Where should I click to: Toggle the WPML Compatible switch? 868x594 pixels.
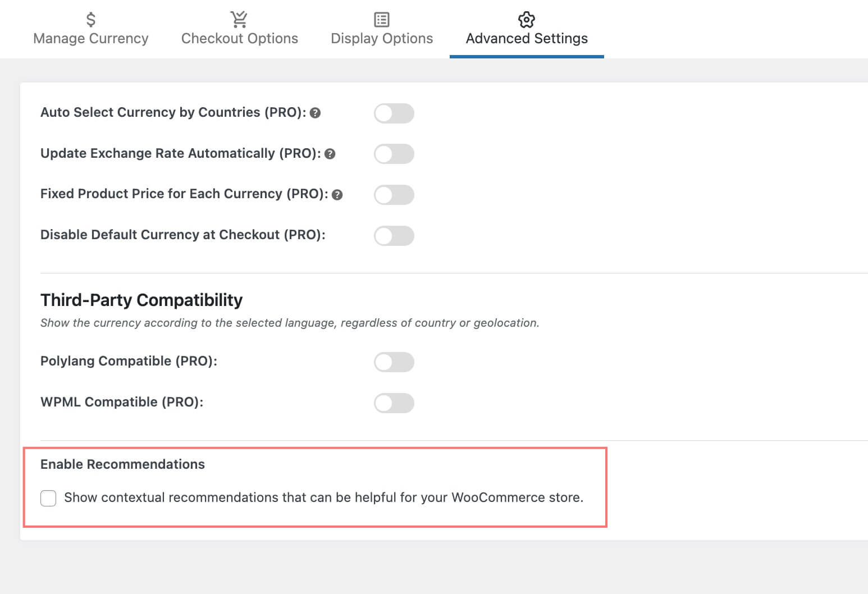coord(394,403)
